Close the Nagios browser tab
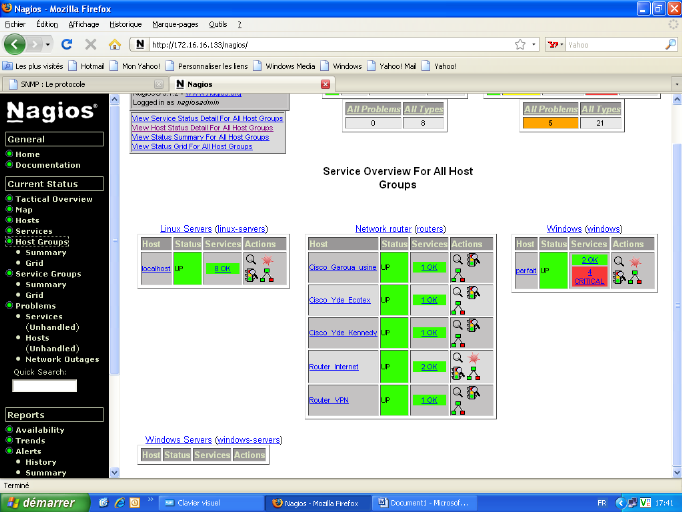Viewport: 682px width, 512px height. [x=325, y=84]
